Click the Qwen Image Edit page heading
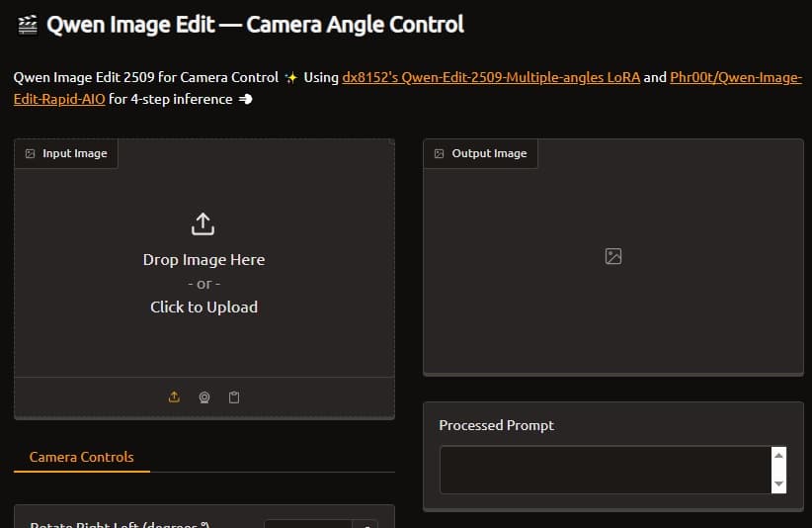812x528 pixels. [255, 25]
